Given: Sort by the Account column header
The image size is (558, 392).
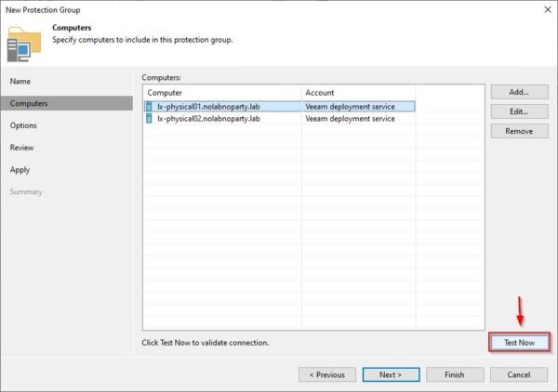Looking at the screenshot, I should [x=358, y=93].
